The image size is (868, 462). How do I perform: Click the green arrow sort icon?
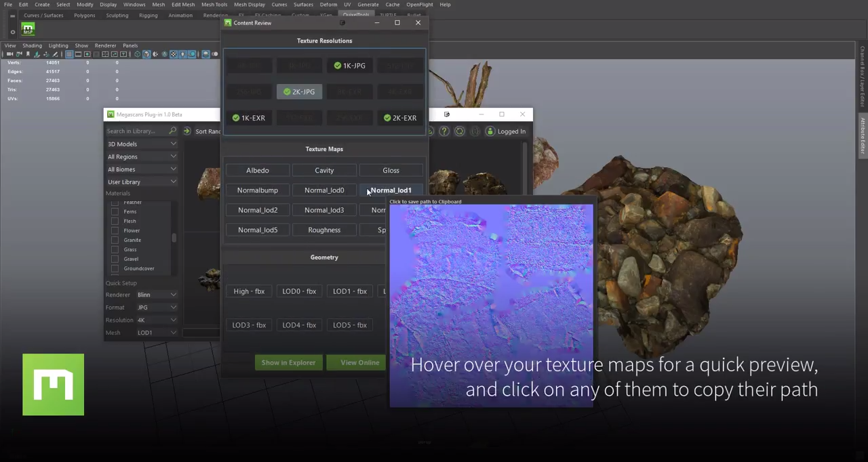tap(187, 131)
